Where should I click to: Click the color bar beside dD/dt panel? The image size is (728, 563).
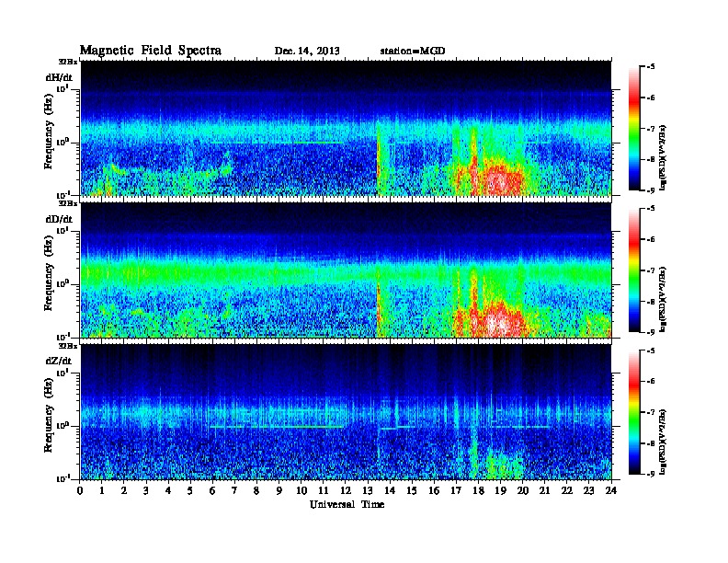coord(634,270)
